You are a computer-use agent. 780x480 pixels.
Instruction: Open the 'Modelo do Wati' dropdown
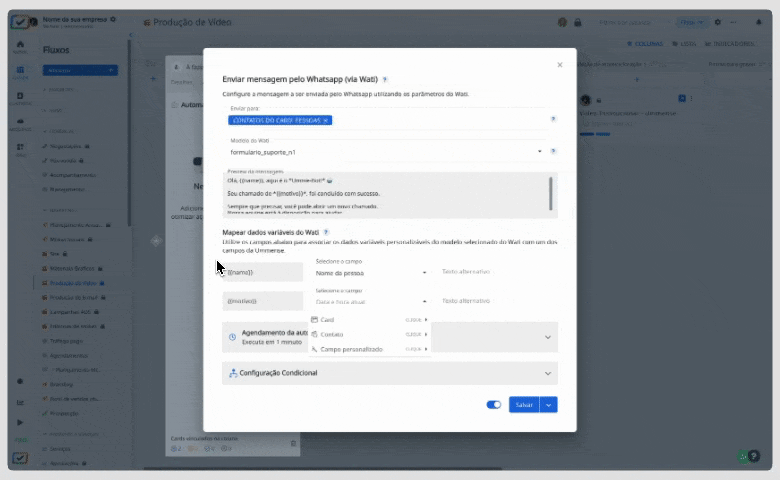tap(387, 152)
